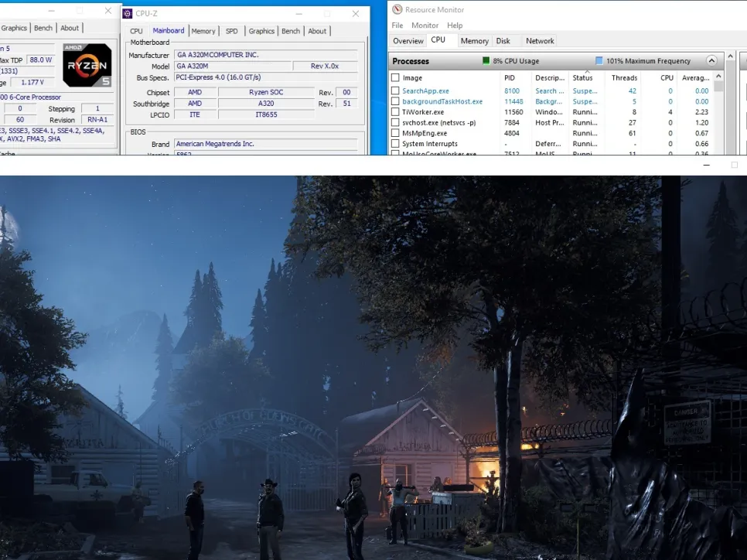This screenshot has width=747, height=560.
Task: Check the svchost.exe (netsvcs -p) checkbox
Action: coord(395,122)
